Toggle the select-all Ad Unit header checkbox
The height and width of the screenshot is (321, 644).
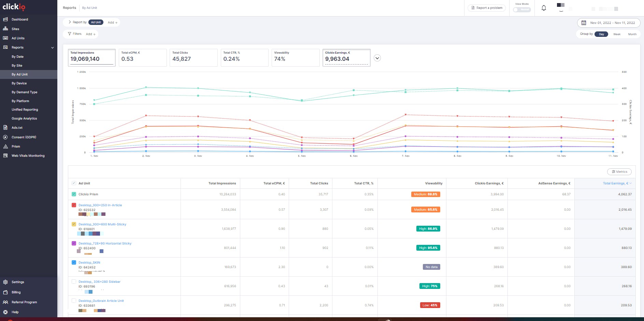pos(74,183)
